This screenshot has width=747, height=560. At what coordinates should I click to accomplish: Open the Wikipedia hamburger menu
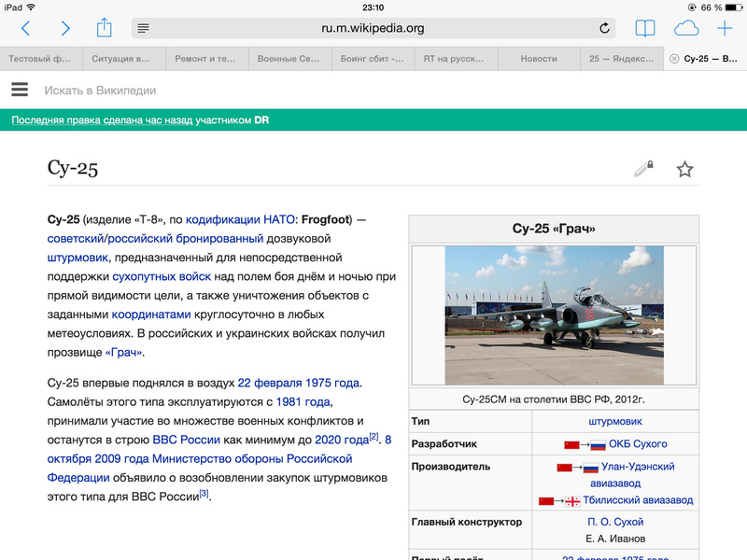[20, 90]
